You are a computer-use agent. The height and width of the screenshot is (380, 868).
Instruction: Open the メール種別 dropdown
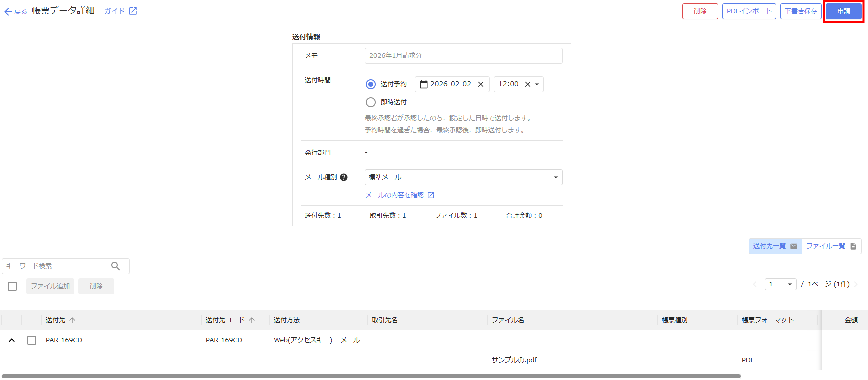463,177
